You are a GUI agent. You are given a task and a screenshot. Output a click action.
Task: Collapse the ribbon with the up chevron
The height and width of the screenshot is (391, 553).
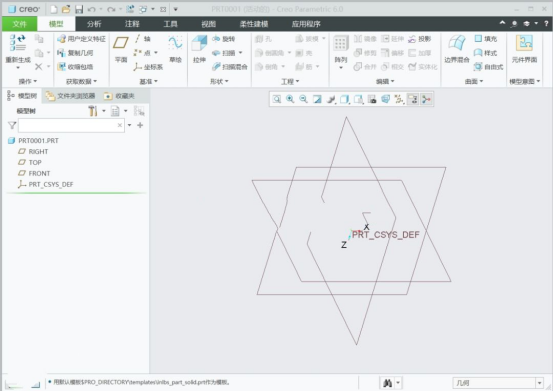click(502, 23)
